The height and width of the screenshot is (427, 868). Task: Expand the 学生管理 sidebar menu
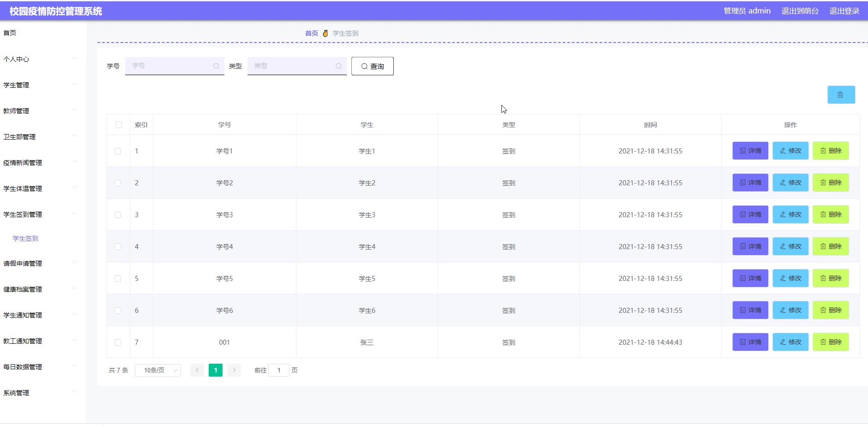[x=39, y=85]
